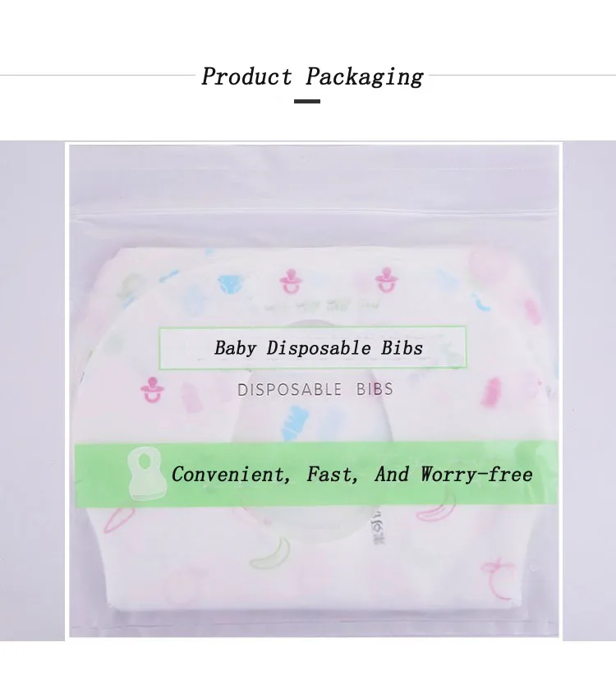The height and width of the screenshot is (693, 616).
Task: Click the zip seal strip of the bag
Action: 314,215
